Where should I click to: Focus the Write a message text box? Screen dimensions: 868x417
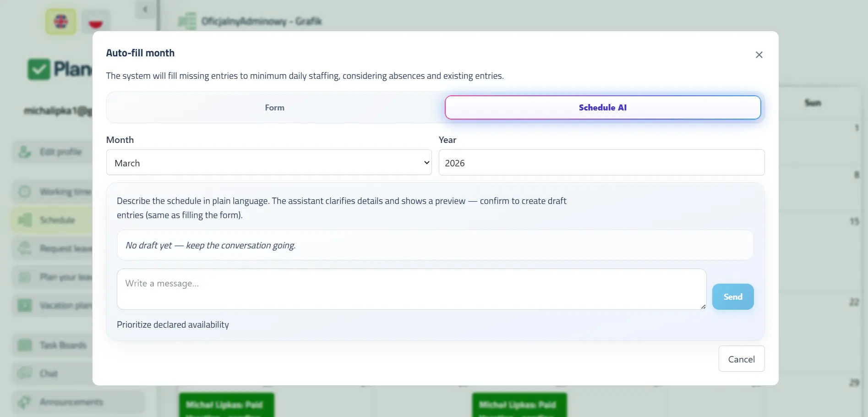coord(411,289)
